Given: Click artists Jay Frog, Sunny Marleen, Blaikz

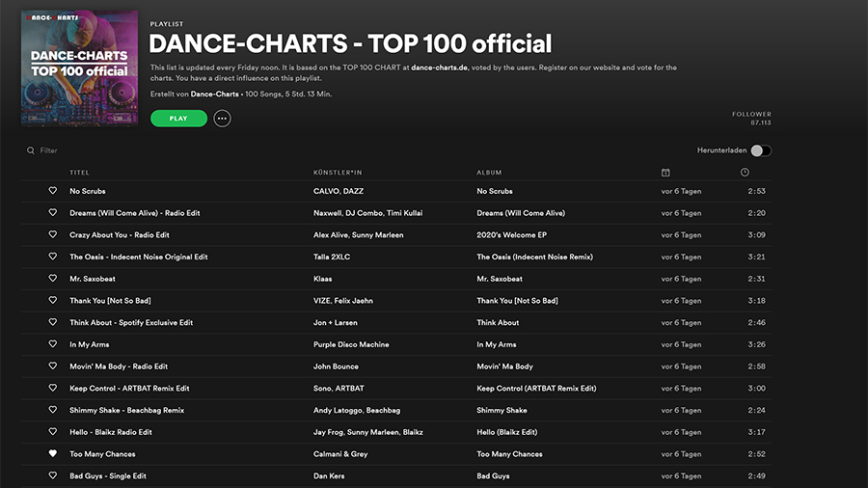Looking at the screenshot, I should point(368,432).
